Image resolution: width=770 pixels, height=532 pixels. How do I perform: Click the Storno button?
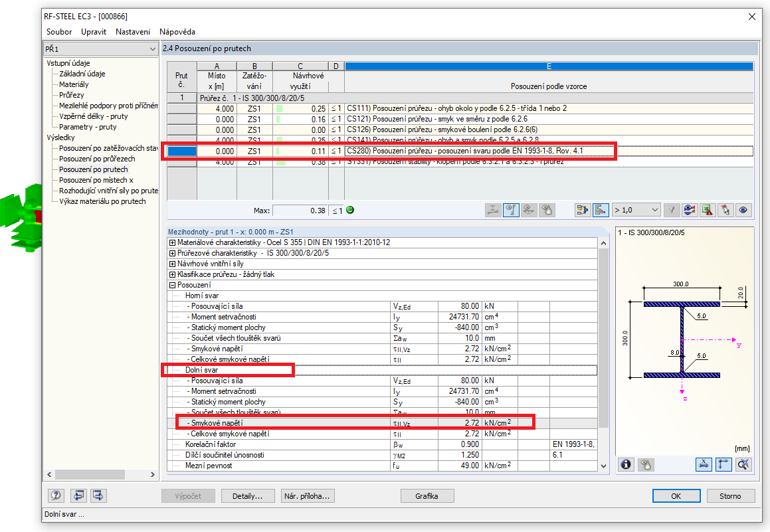(730, 496)
